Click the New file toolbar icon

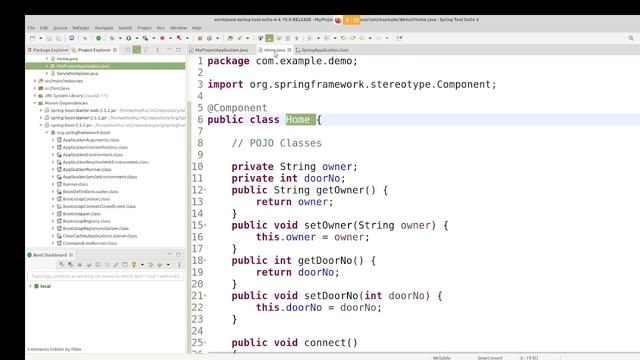[32, 38]
